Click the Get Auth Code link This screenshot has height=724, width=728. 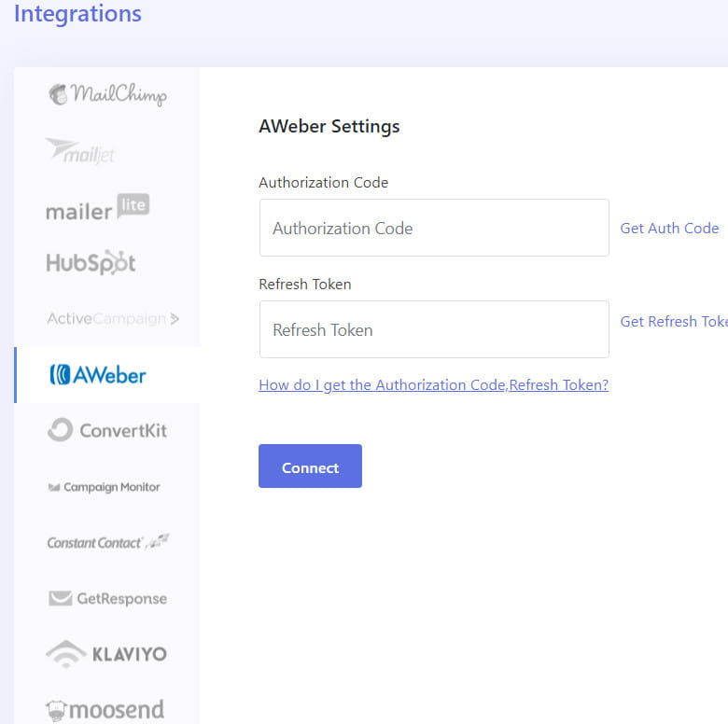click(x=669, y=228)
